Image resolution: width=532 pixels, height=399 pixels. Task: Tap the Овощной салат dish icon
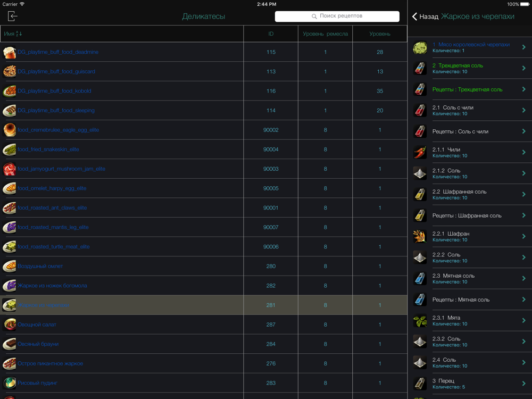(x=10, y=325)
